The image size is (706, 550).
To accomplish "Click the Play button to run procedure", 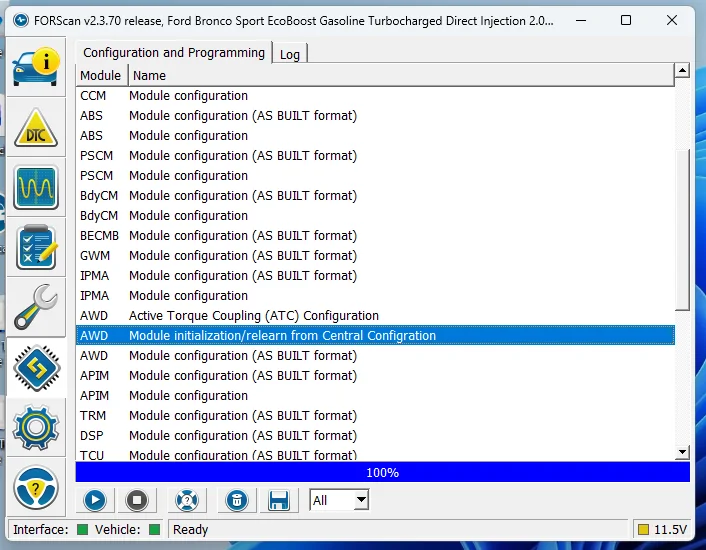I will [95, 500].
